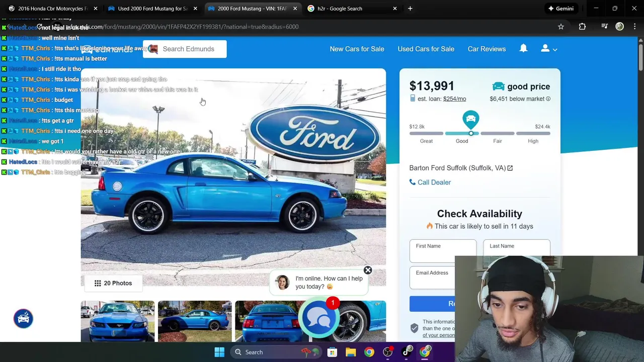Expand the account profile dropdown
Viewport: 644px width, 362px height.
click(549, 49)
